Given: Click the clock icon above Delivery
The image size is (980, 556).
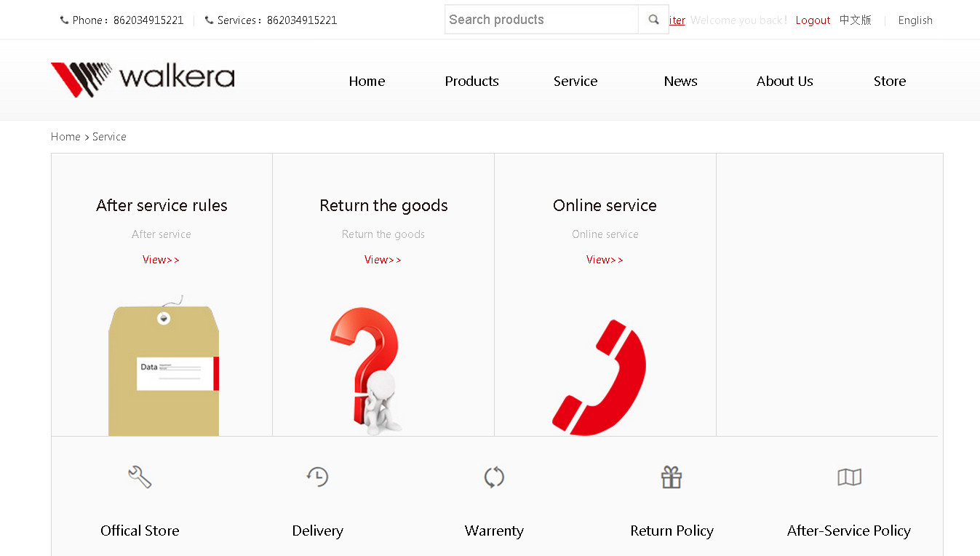Looking at the screenshot, I should 317,477.
